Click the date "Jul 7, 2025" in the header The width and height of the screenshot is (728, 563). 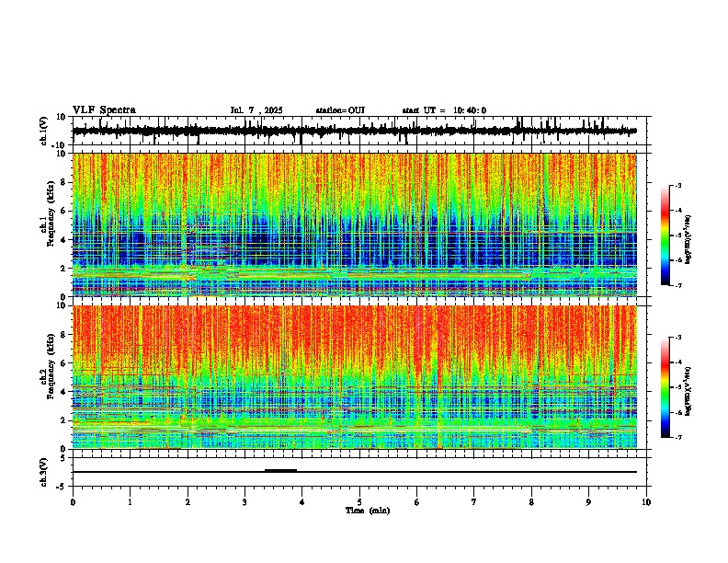[256, 110]
